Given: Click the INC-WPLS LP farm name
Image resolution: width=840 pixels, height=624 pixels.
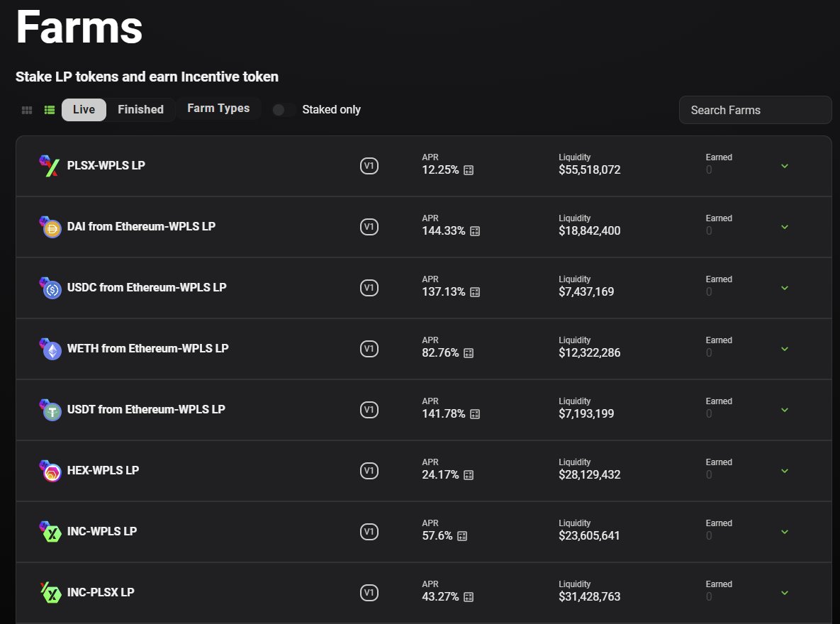Looking at the screenshot, I should [102, 532].
